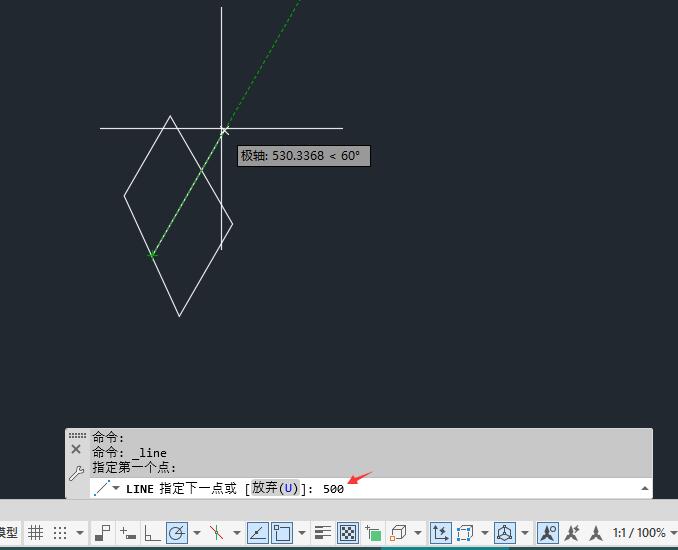
Task: Toggle ortho mode icon
Action: pyautogui.click(x=152, y=533)
